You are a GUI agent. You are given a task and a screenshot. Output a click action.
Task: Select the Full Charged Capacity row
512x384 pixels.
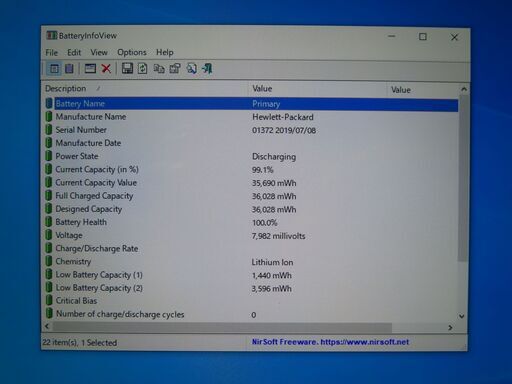252,196
